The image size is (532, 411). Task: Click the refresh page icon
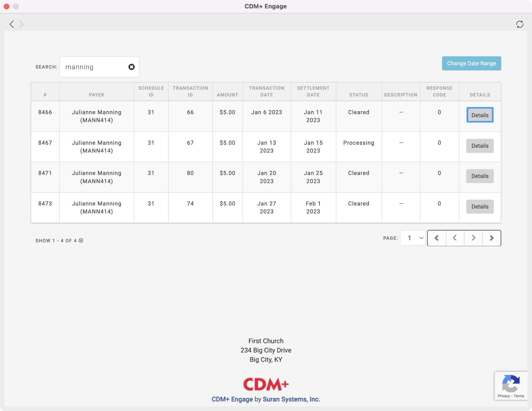point(519,24)
